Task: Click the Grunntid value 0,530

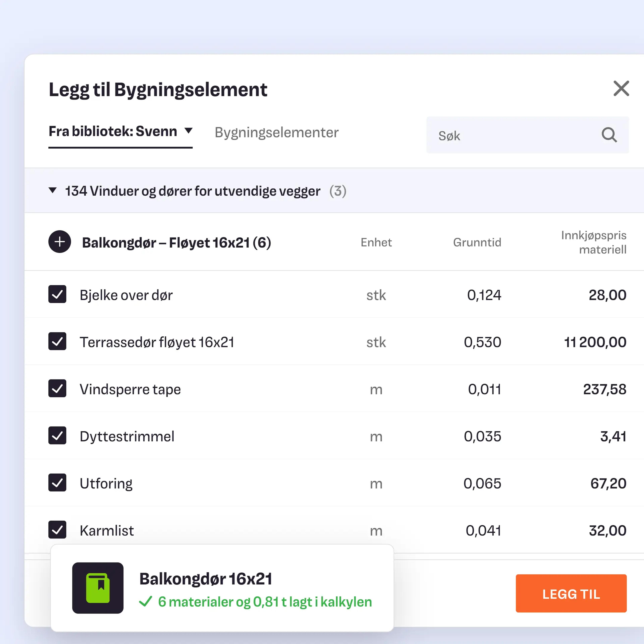Action: [483, 342]
